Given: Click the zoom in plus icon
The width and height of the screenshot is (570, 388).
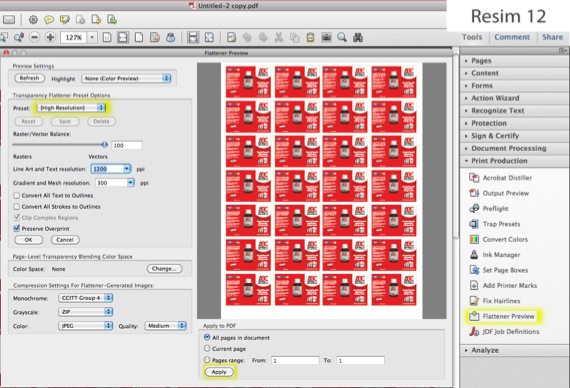Looking at the screenshot, I should 50,37.
